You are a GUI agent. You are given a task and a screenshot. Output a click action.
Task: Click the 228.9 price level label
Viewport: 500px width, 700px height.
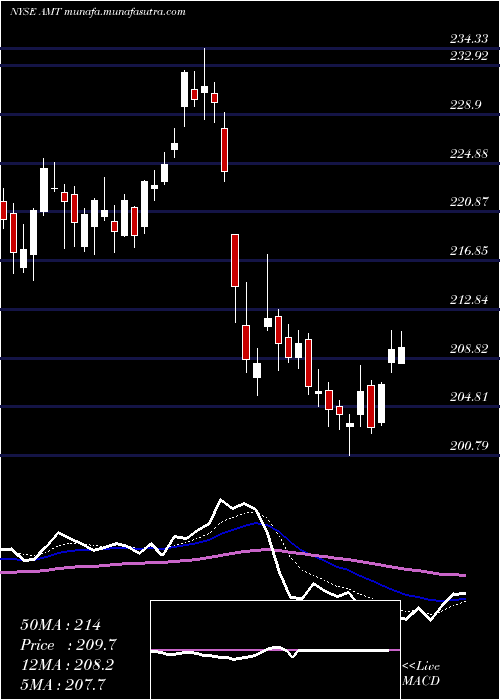pos(465,105)
